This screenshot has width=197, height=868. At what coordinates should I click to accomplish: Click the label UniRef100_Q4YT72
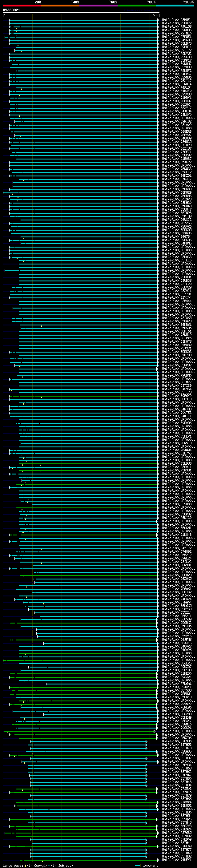[x=176, y=548]
